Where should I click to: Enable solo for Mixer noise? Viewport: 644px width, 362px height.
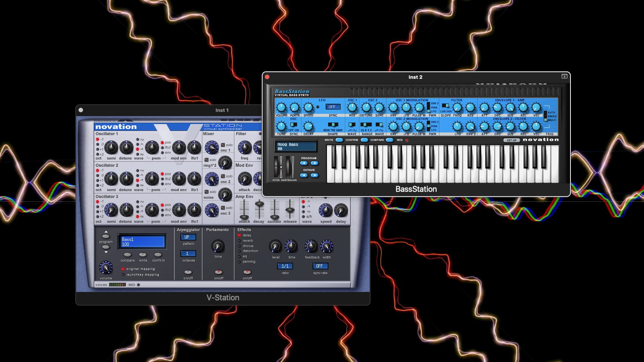click(x=207, y=192)
